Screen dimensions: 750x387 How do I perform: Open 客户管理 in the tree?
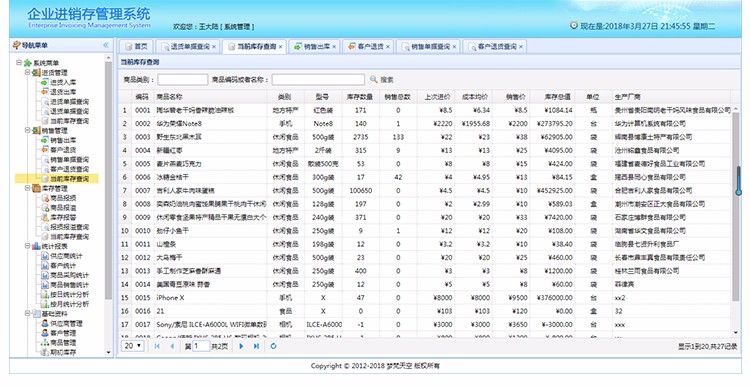tap(63, 333)
